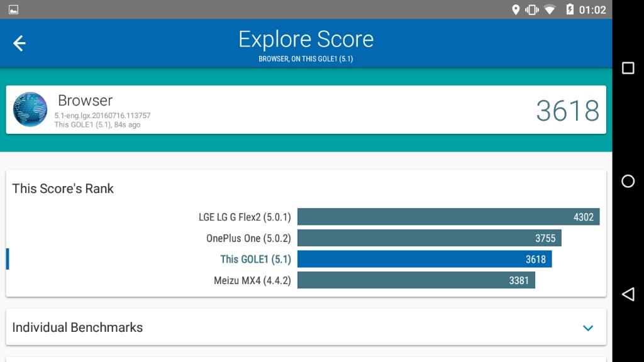Click build string 5.1-eng.lgx.20160716.113757
This screenshot has height=362, width=644.
[x=103, y=116]
